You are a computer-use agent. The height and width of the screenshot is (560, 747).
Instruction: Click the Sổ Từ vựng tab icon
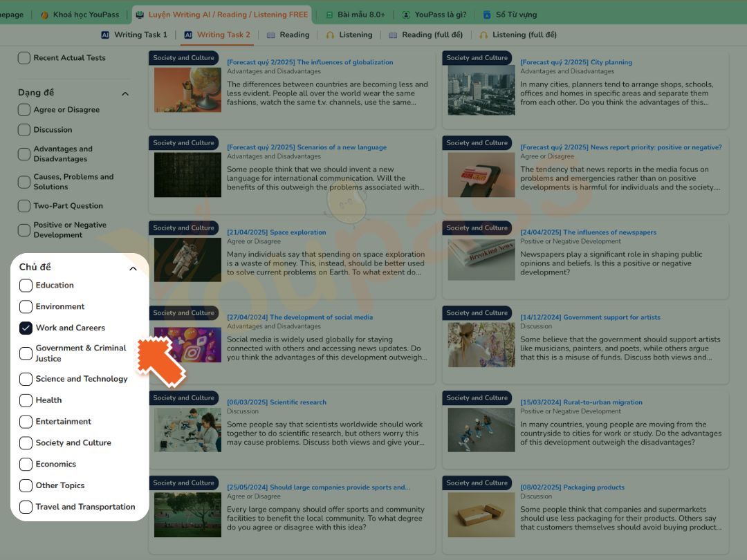coord(487,15)
